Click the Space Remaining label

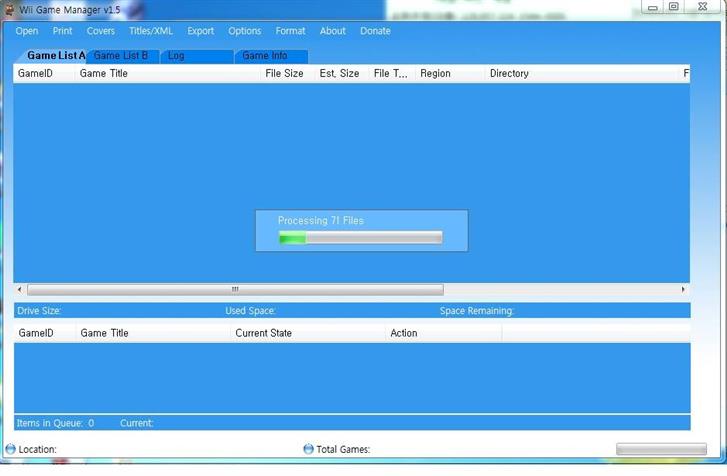click(477, 311)
